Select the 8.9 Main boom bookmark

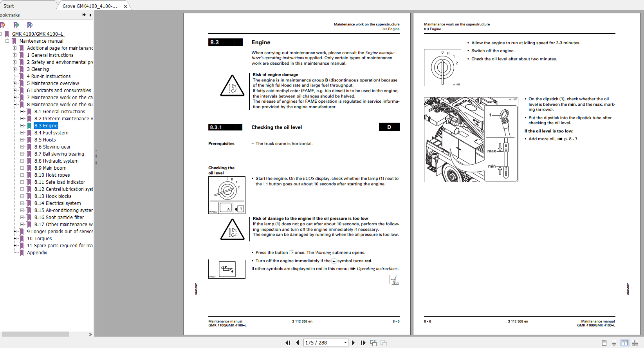[x=50, y=168]
